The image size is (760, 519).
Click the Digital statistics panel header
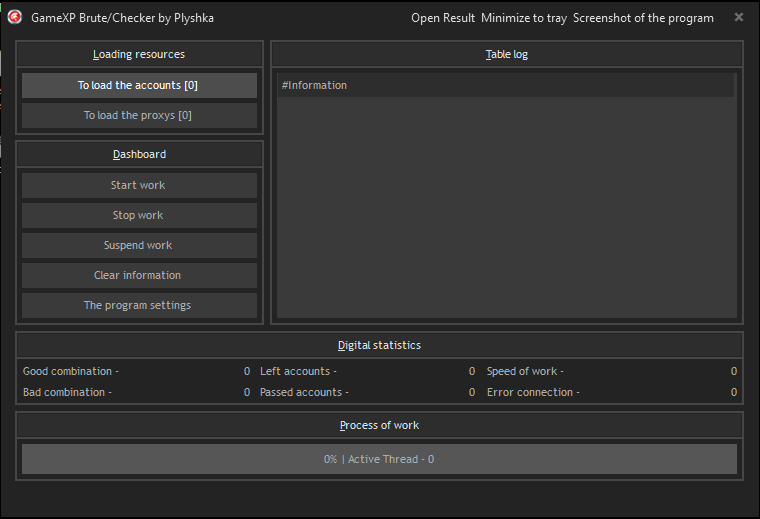(x=379, y=345)
